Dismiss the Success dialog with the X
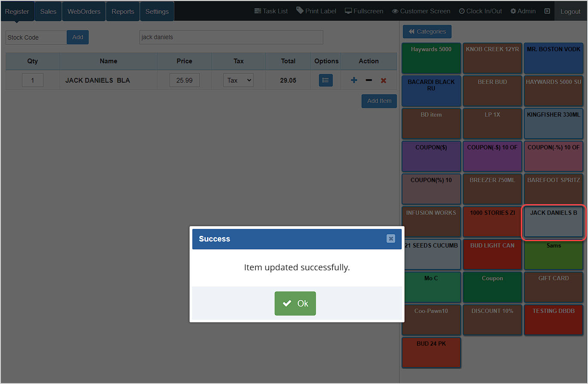Image resolution: width=588 pixels, height=384 pixels. 391,239
